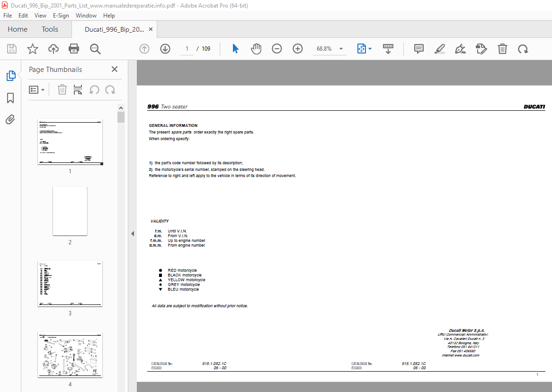
Task: Go to previous page arrow
Action: 144,49
